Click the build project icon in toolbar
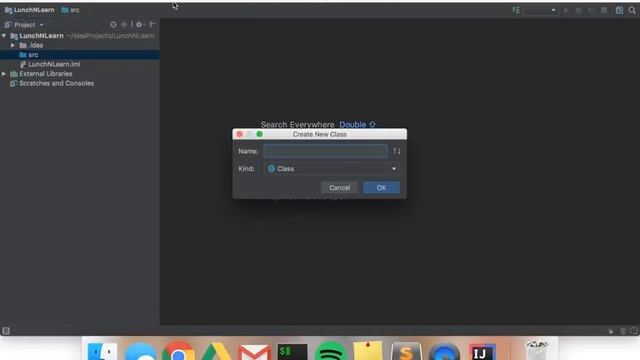640x360 pixels. pyautogui.click(x=516, y=10)
